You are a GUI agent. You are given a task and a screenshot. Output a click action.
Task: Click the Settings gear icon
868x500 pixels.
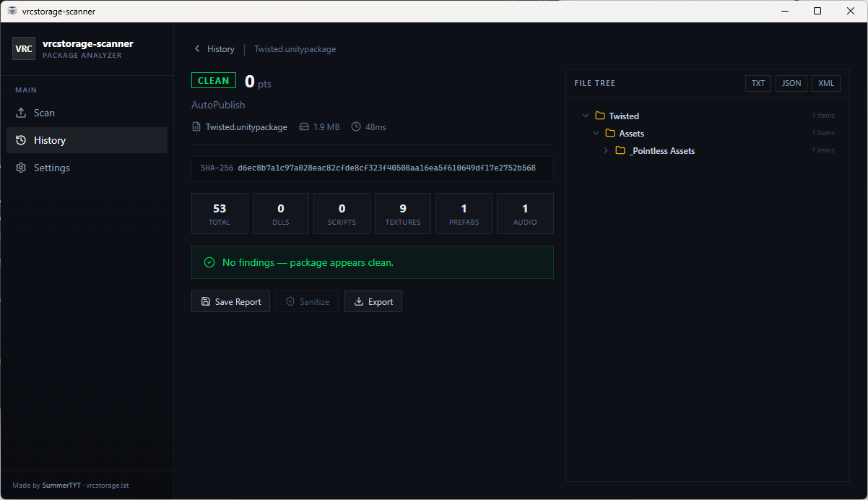point(21,168)
